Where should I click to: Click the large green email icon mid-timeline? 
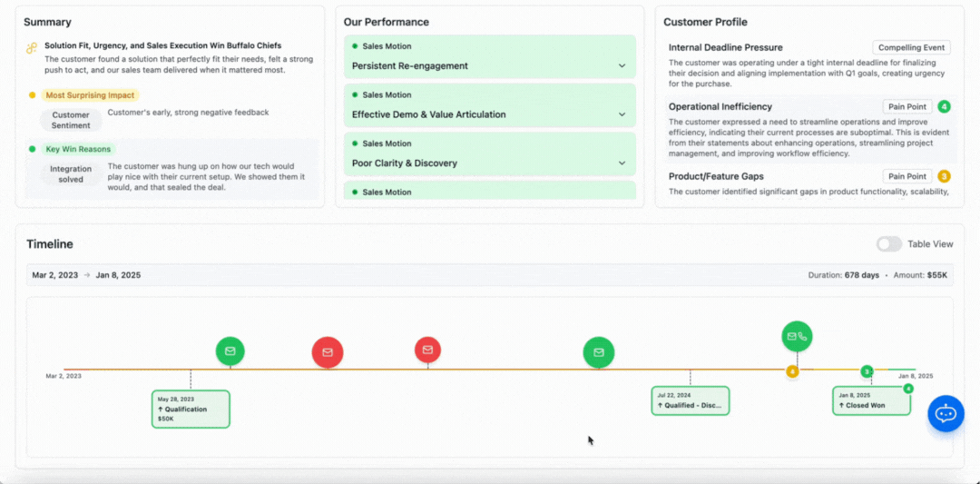(599, 352)
